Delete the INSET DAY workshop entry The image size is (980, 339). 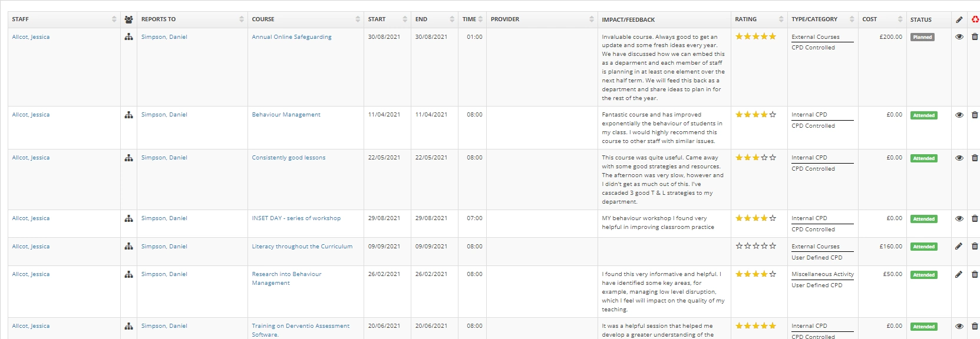(975, 219)
